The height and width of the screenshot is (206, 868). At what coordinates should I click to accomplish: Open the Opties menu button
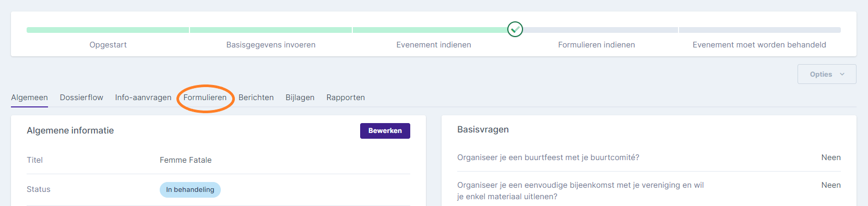827,74
